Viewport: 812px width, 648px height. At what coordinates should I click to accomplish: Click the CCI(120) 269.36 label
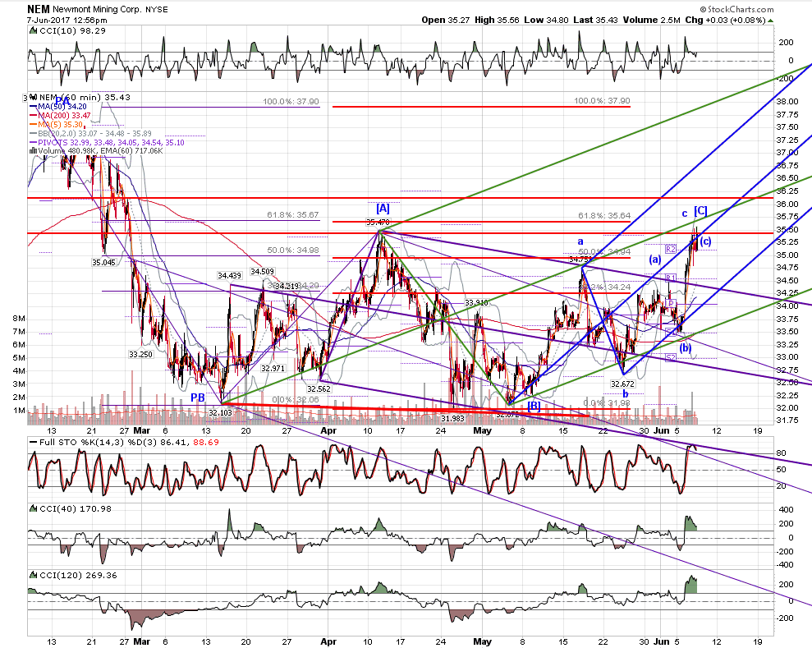pos(78,575)
